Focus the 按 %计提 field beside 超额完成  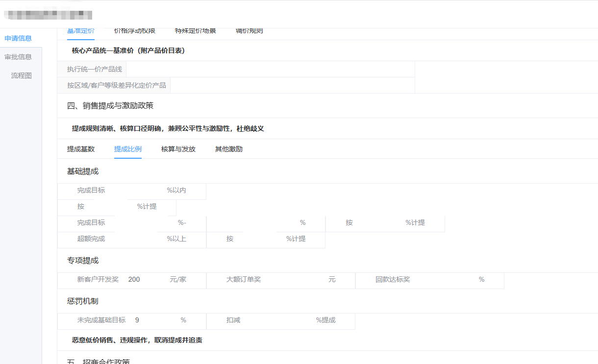pyautogui.click(x=260, y=239)
